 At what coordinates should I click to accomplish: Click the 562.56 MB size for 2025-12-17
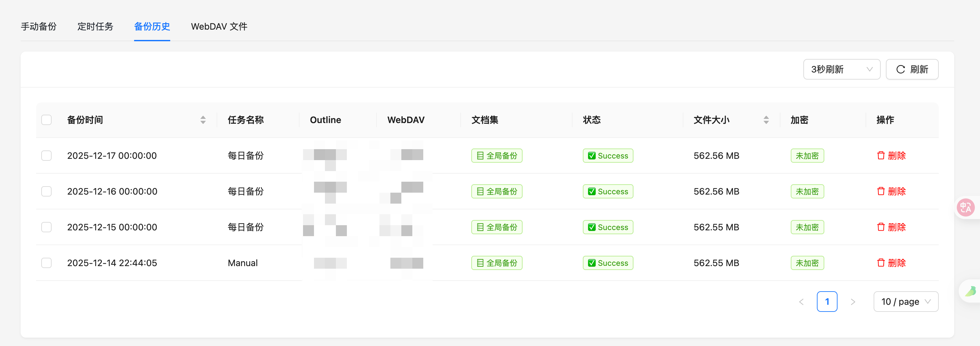[x=716, y=156]
